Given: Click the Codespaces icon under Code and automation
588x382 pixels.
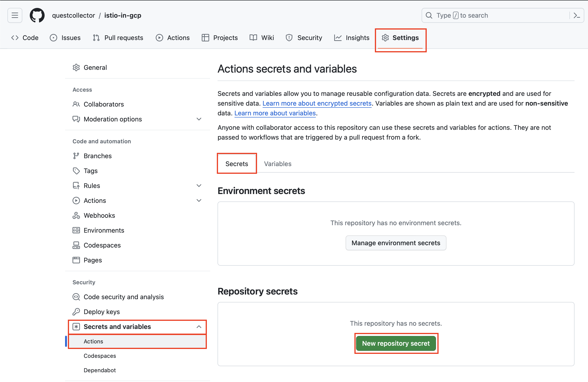Looking at the screenshot, I should point(76,245).
